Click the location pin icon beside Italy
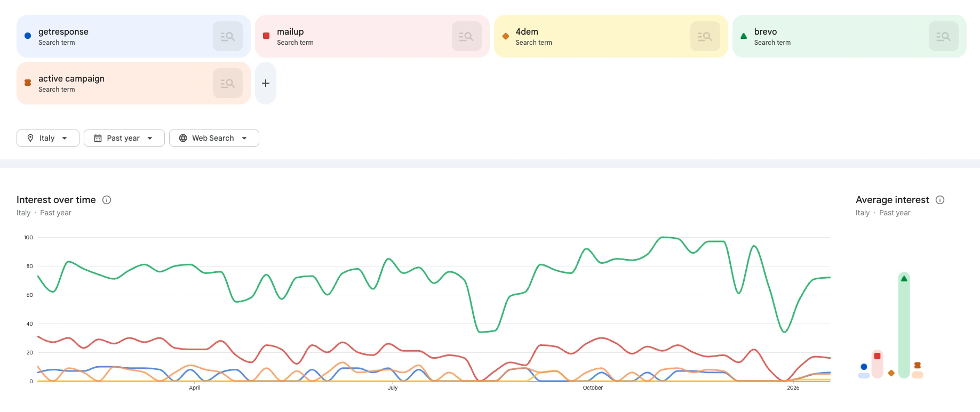Image resolution: width=980 pixels, height=412 pixels. (x=30, y=138)
